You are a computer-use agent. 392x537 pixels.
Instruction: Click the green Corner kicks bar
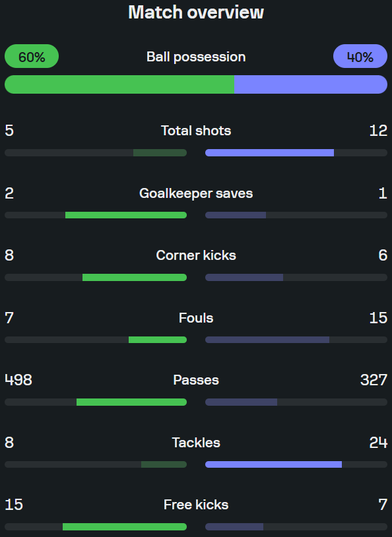[x=135, y=277]
